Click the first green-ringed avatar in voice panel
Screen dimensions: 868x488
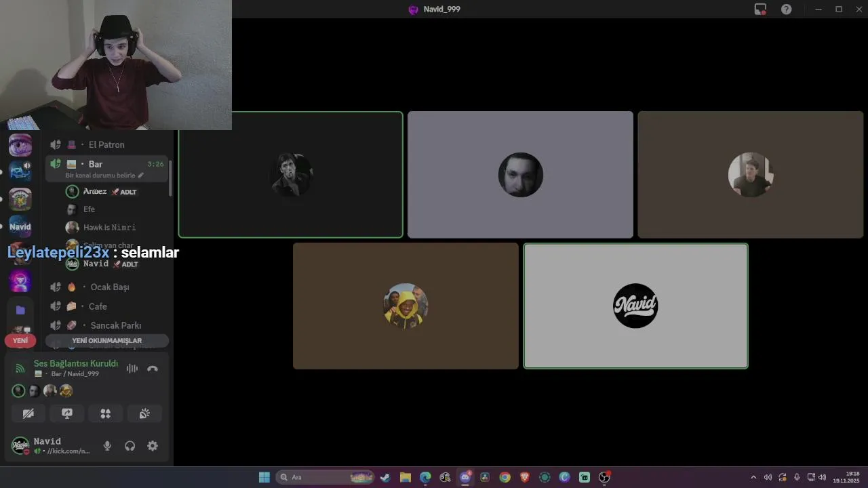tap(19, 390)
